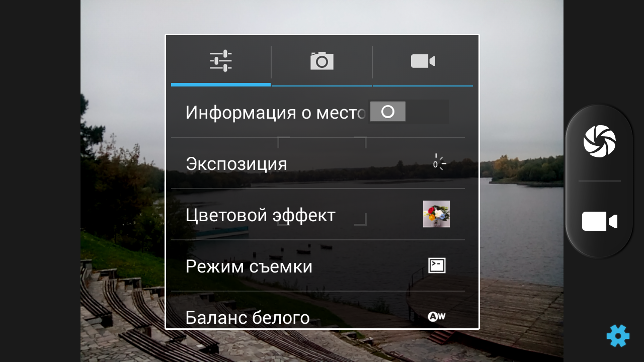Screen dimensions: 644x362
Task: Toggle the location info switch
Action: (409, 112)
